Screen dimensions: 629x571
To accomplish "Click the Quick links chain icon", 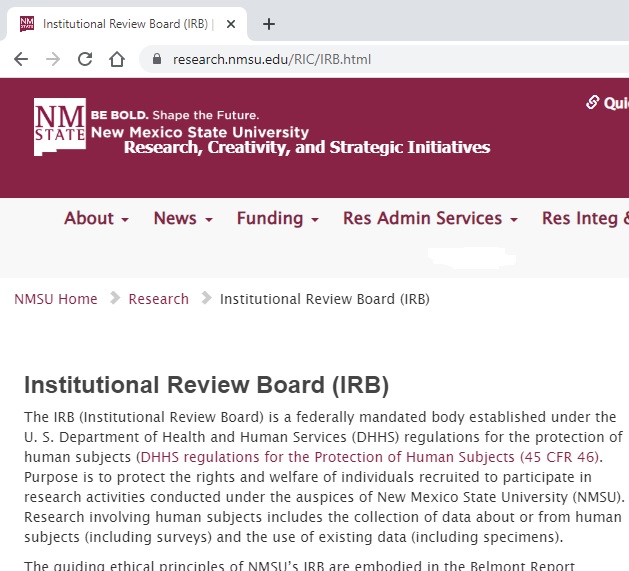I will 592,102.
